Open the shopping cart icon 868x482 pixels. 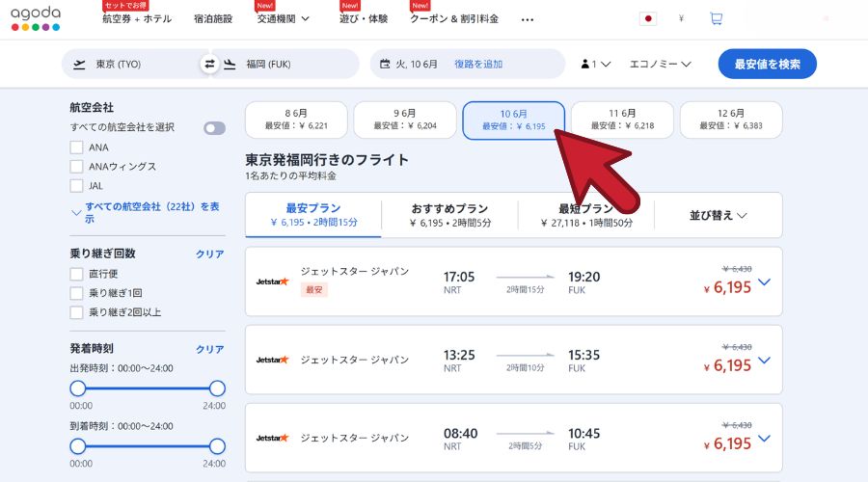pos(716,19)
